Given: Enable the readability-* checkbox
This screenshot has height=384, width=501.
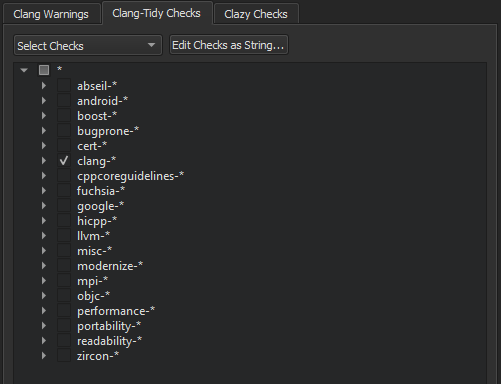Looking at the screenshot, I should [x=64, y=341].
